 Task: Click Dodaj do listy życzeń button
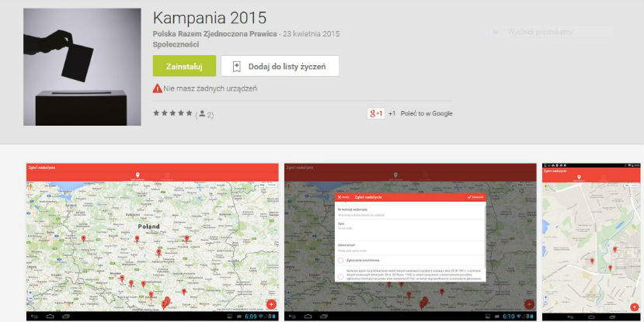[x=280, y=66]
